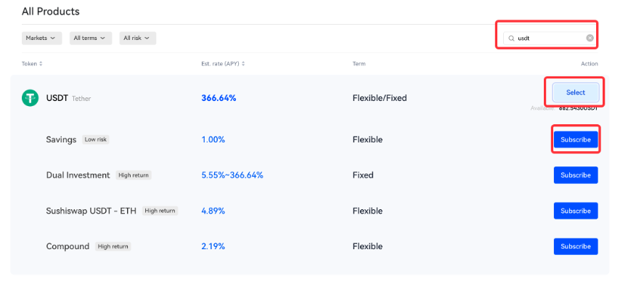Click the High return tag beside Dual Investment
644x295 pixels.
[x=134, y=175]
